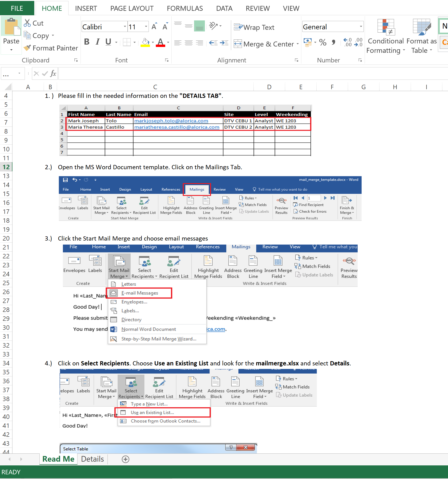Screen dimensions: 448x479
Task: Open the VIEW ribbon tab
Action: [291, 8]
